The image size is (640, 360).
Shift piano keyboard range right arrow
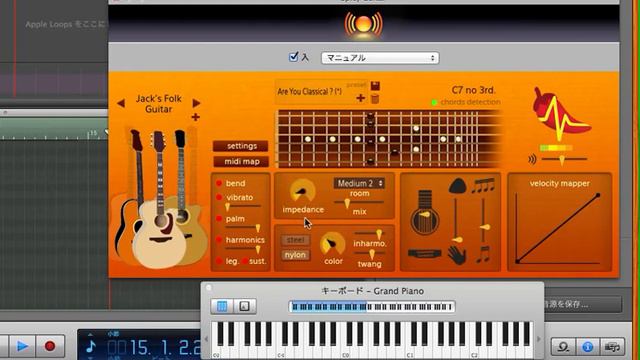coord(538,339)
